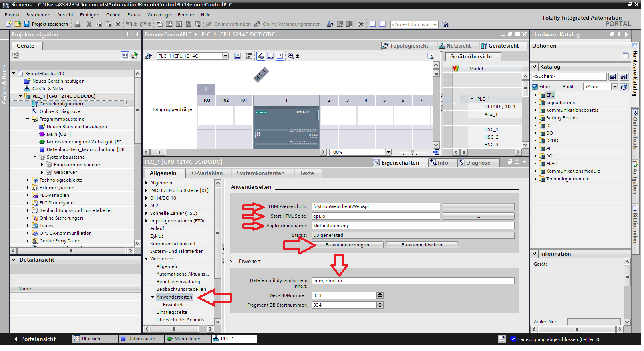Click the upload from device icon

pos(179,24)
